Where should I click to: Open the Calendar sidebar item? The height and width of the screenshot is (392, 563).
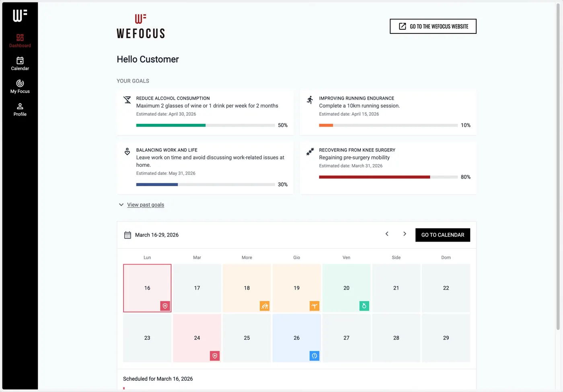click(20, 64)
